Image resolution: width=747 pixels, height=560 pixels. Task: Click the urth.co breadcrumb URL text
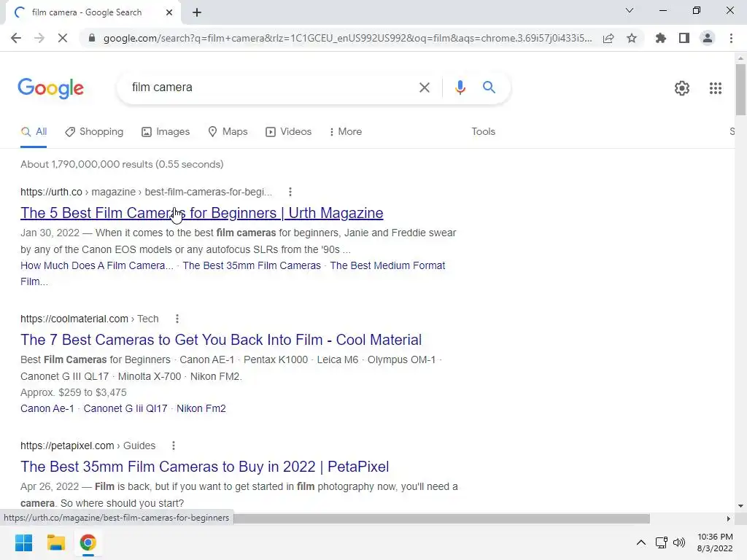tap(146, 192)
